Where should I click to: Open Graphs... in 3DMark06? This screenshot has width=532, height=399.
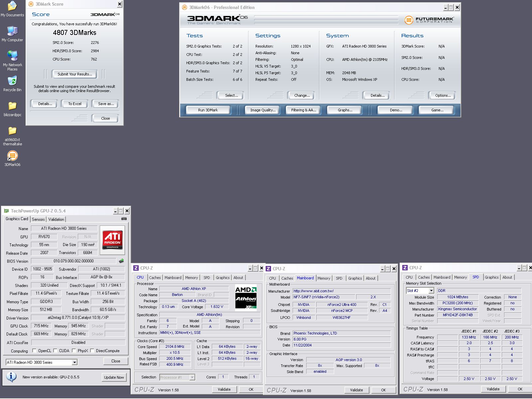(345, 110)
